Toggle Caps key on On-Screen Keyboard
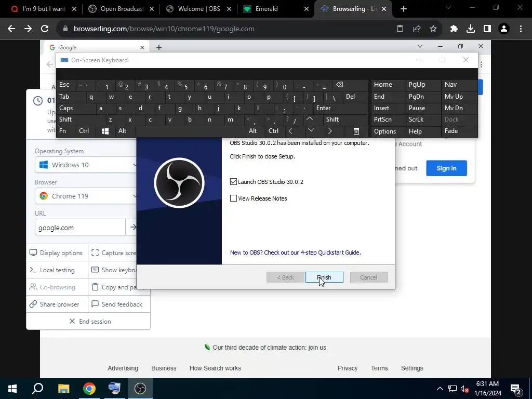This screenshot has width=532, height=399. 75,108
